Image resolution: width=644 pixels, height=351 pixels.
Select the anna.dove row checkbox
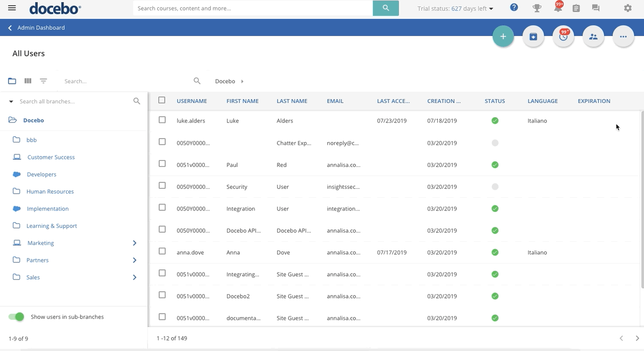coord(162,251)
